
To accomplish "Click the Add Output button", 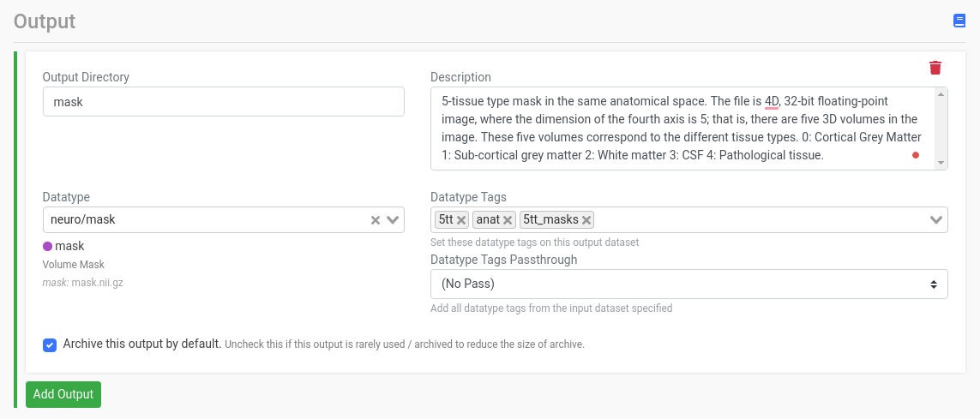I will point(63,394).
